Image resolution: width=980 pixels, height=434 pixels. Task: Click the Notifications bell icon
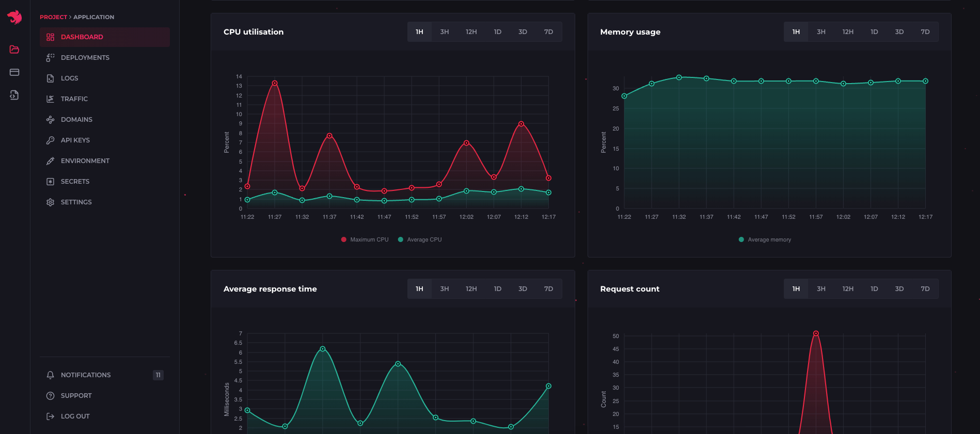[x=50, y=375]
